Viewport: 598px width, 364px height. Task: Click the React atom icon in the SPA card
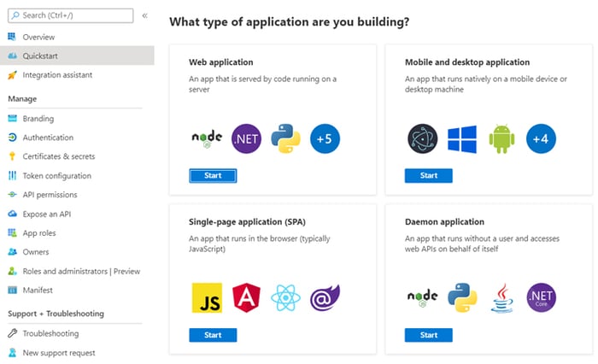(285, 298)
